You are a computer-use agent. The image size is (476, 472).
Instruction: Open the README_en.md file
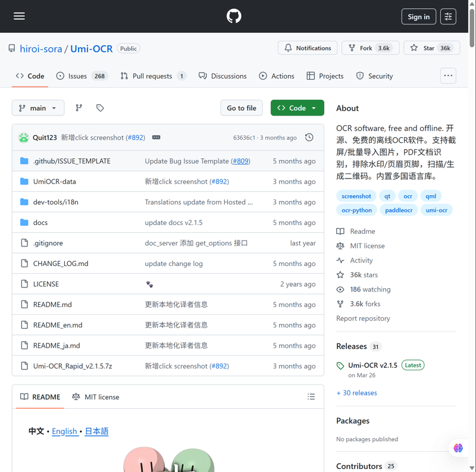[58, 325]
